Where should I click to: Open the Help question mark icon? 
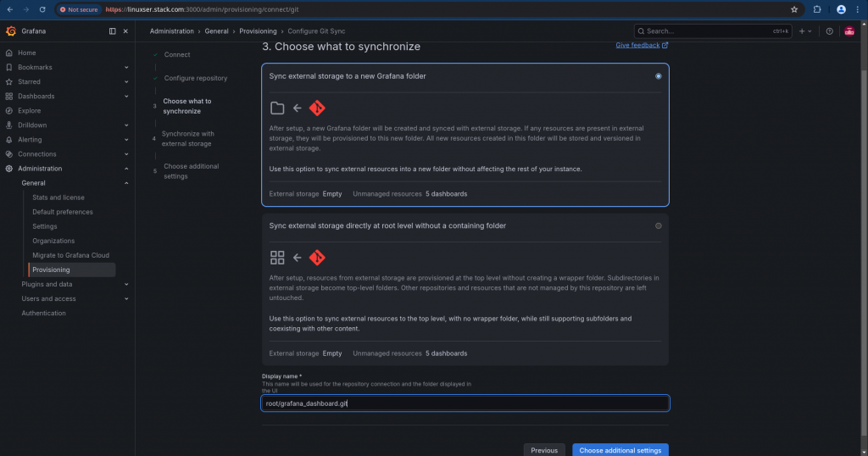pos(829,31)
